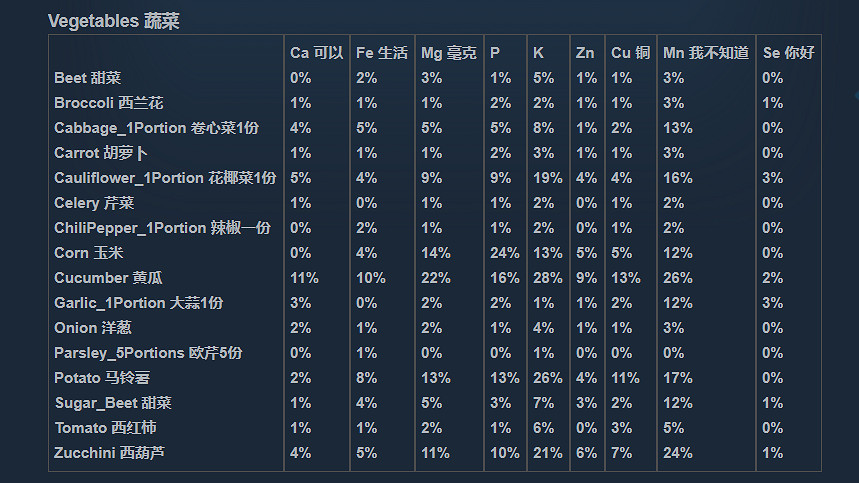Click the Fe 生活 column header
The image size is (859, 483).
(x=381, y=53)
